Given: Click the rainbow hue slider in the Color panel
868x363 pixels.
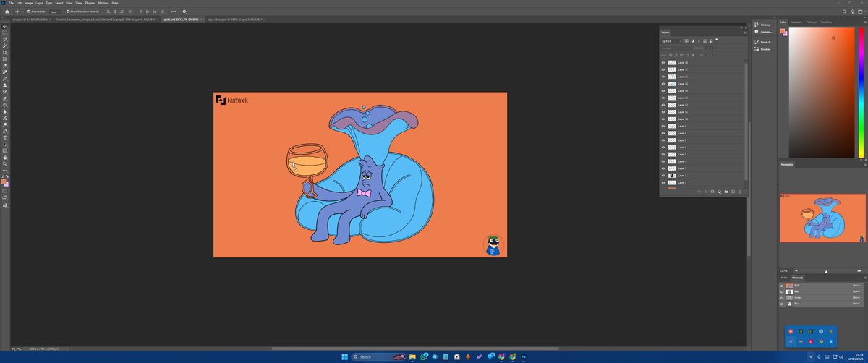Looking at the screenshot, I should tap(861, 94).
